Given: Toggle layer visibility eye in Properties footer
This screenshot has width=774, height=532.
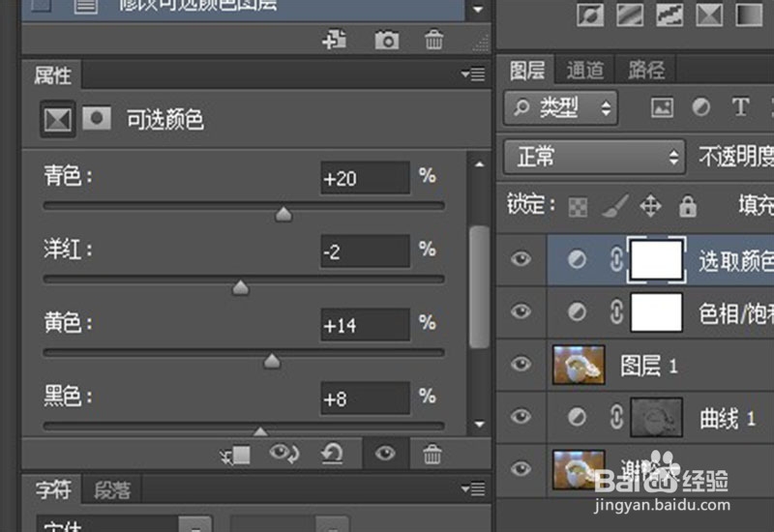Looking at the screenshot, I should (385, 453).
